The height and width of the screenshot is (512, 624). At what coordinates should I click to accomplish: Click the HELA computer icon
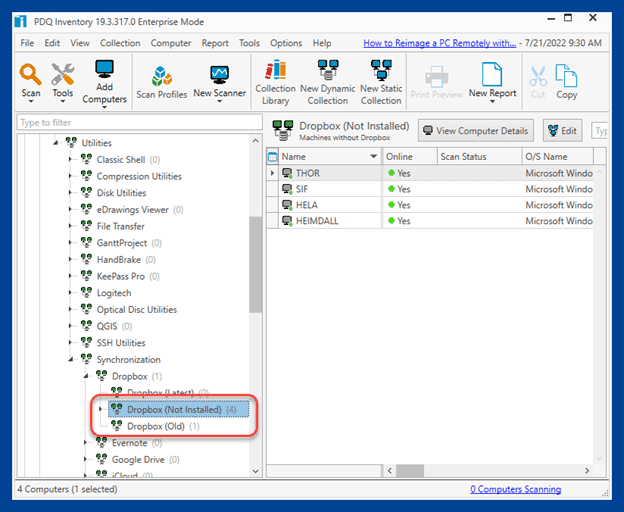tap(287, 205)
